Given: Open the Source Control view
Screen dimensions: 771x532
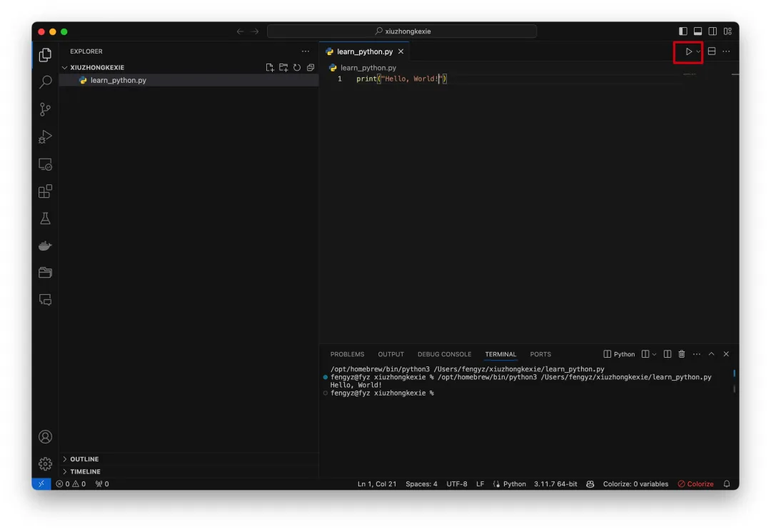Looking at the screenshot, I should click(x=45, y=109).
